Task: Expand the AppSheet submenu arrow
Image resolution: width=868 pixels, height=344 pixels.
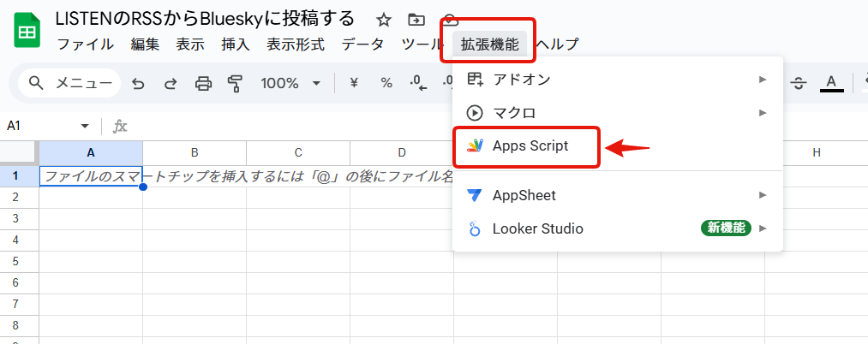Action: click(763, 194)
